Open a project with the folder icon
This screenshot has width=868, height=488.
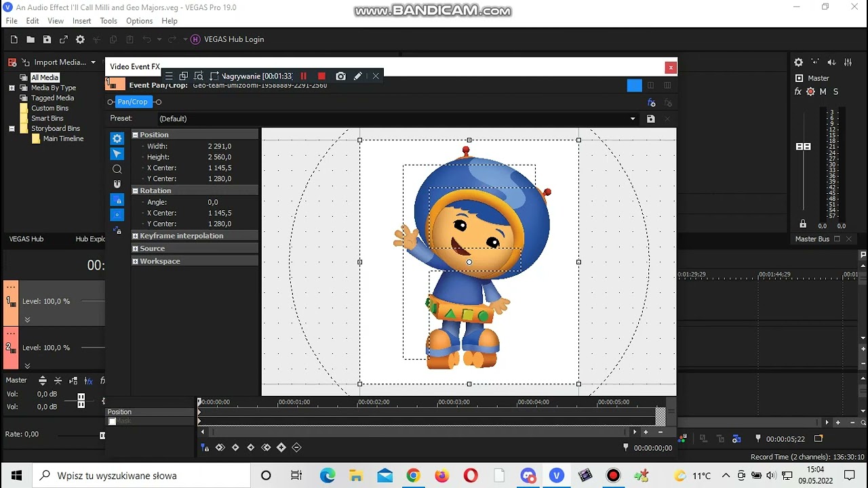pyautogui.click(x=31, y=39)
